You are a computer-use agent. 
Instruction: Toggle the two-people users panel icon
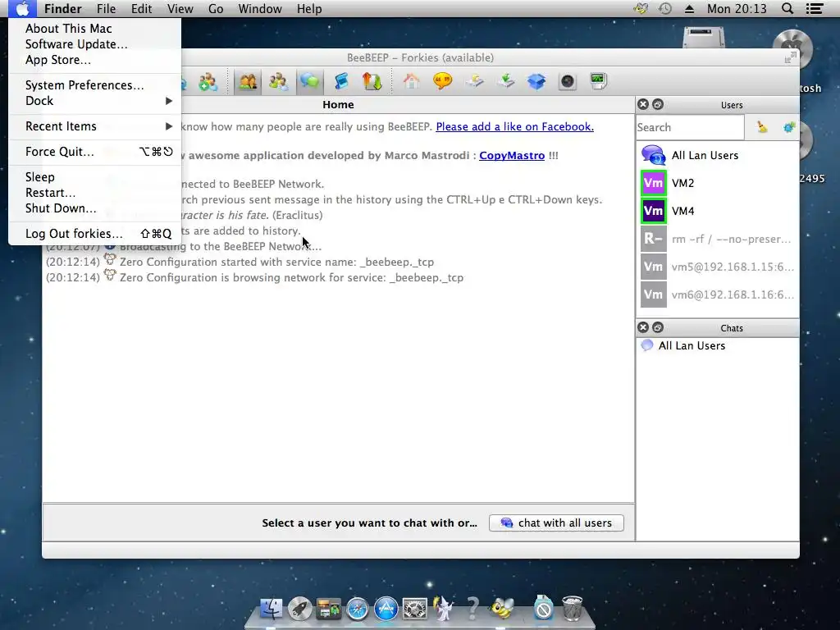click(x=248, y=82)
